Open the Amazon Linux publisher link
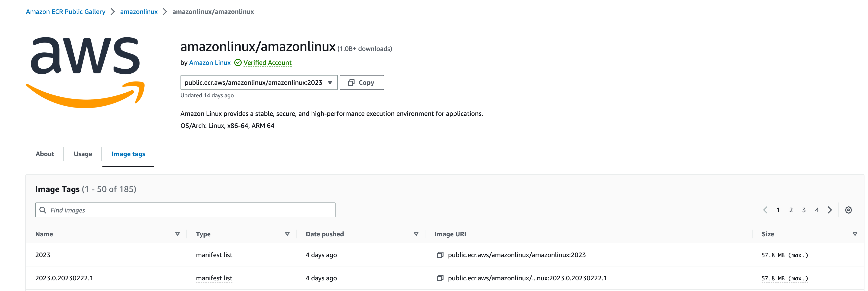This screenshot has width=868, height=291. click(x=210, y=63)
